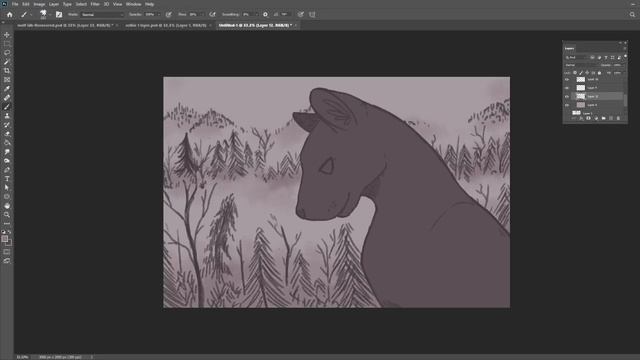Select the Hand tool
640x360 pixels.
7,206
